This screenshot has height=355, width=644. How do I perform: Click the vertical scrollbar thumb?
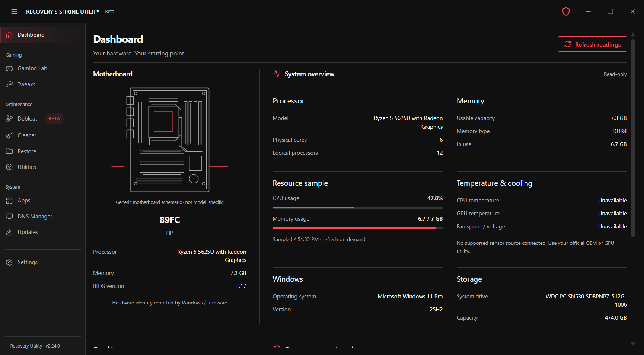pos(633,138)
